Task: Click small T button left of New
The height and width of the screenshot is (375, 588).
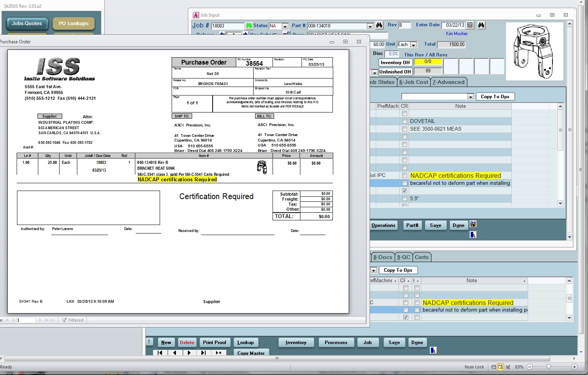Action: (x=149, y=342)
